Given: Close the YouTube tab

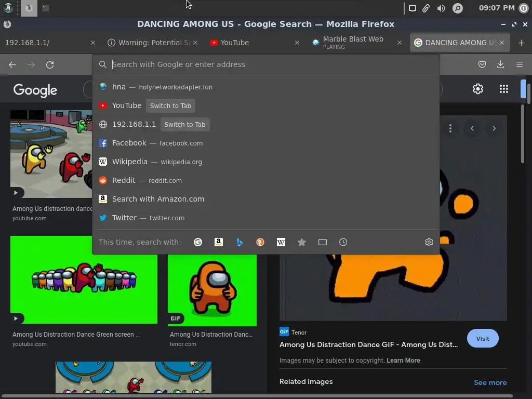Looking at the screenshot, I should (297, 43).
